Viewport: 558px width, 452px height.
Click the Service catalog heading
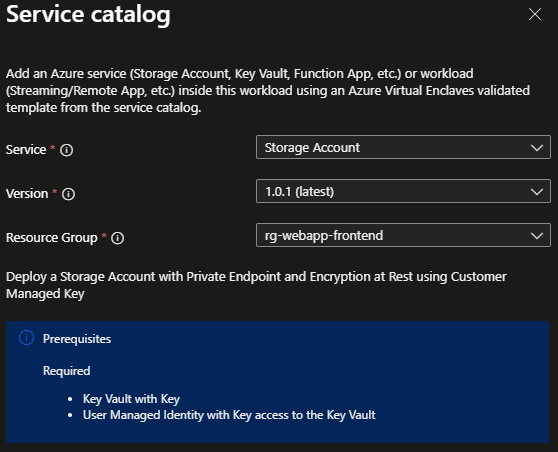coord(88,15)
